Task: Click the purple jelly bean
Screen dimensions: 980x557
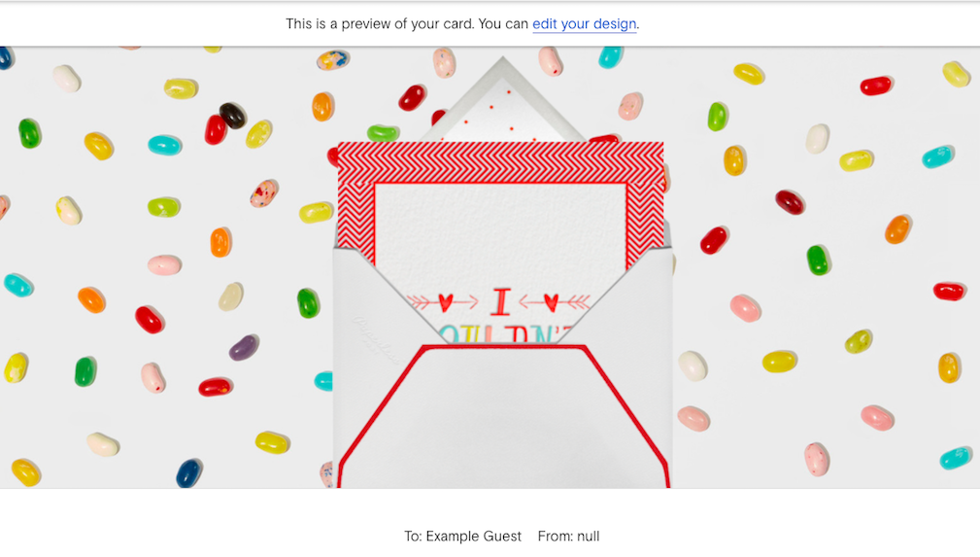Action: pos(243,347)
